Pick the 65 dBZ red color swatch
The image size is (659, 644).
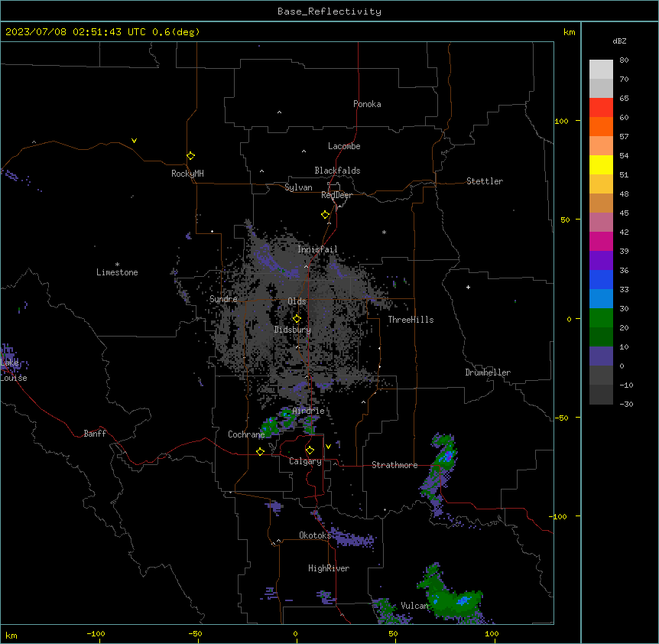point(601,107)
